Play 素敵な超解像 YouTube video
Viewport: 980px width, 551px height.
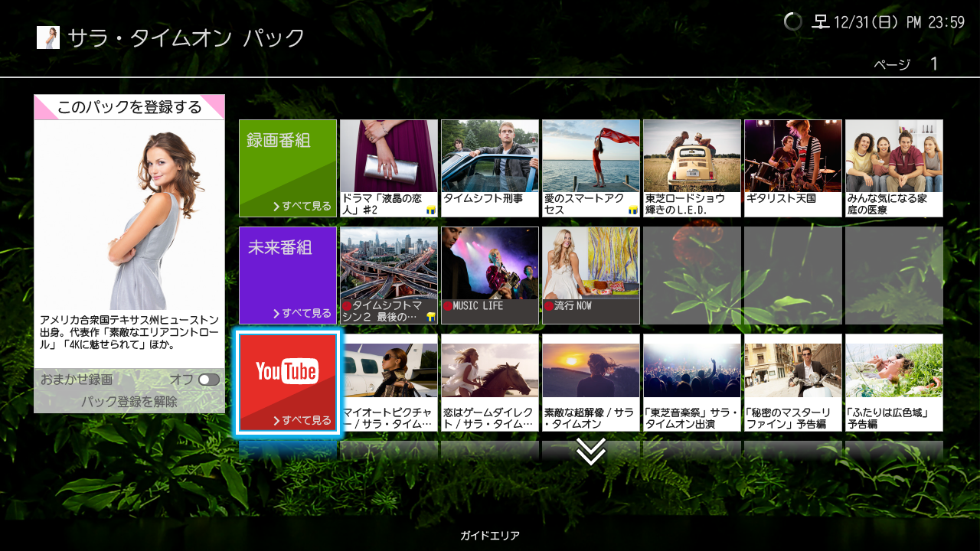pyautogui.click(x=591, y=383)
